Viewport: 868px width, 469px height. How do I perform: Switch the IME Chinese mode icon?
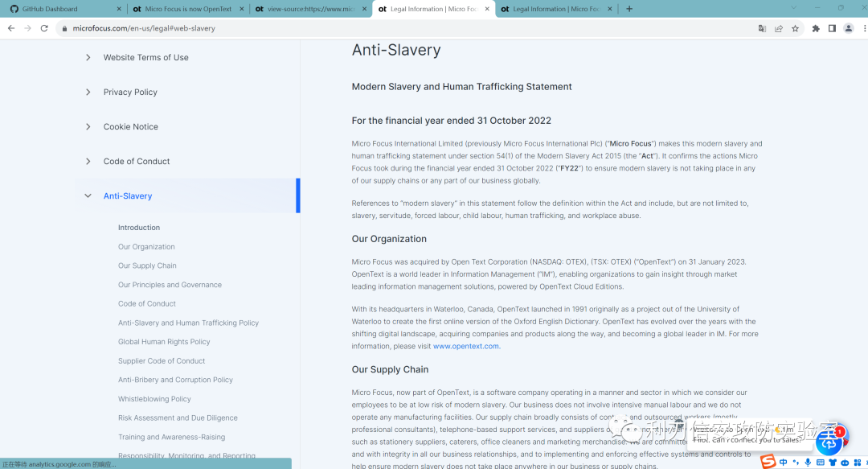pyautogui.click(x=784, y=463)
